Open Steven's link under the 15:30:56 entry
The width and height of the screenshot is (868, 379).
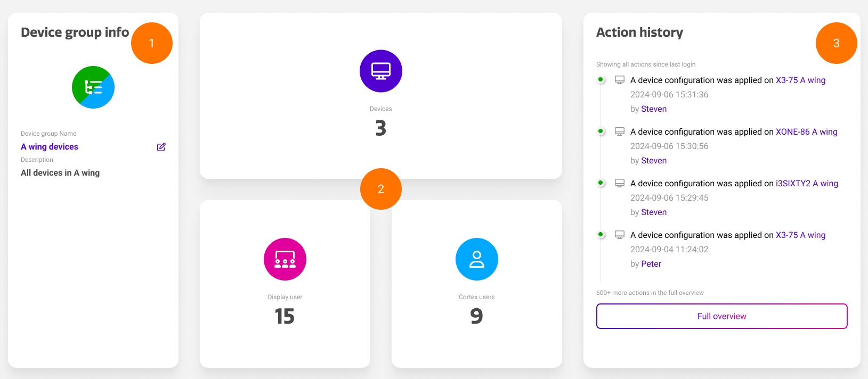tap(654, 161)
